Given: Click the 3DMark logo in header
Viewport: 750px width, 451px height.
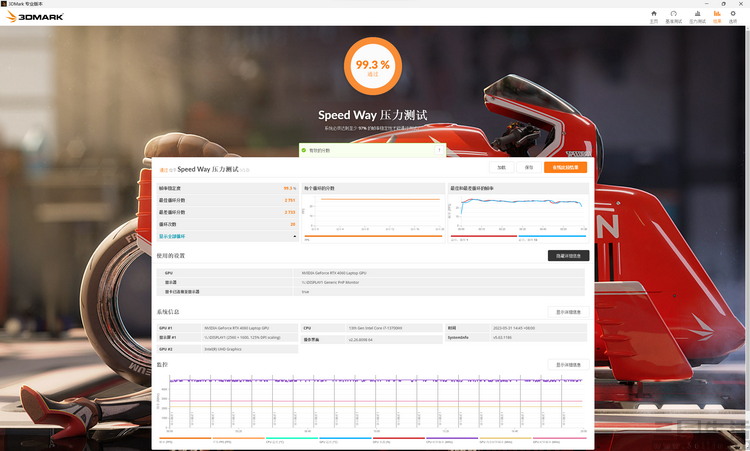Looking at the screenshot, I should pos(35,17).
